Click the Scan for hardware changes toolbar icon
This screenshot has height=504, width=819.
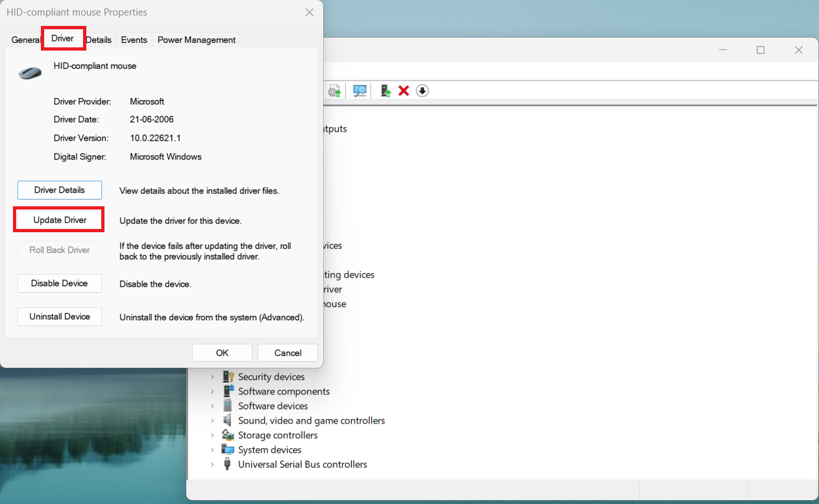click(360, 91)
